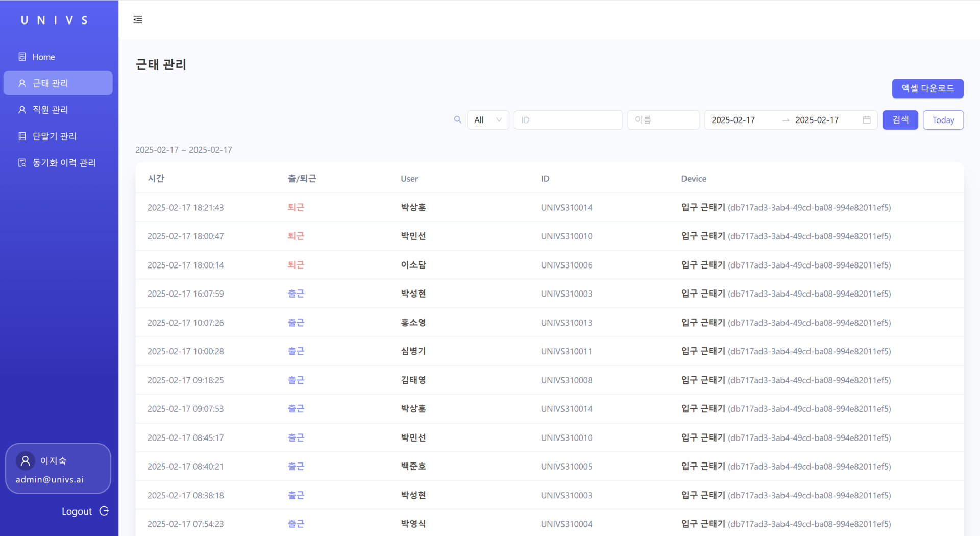Click 출근 status in the 08:45:17 row

pos(296,437)
